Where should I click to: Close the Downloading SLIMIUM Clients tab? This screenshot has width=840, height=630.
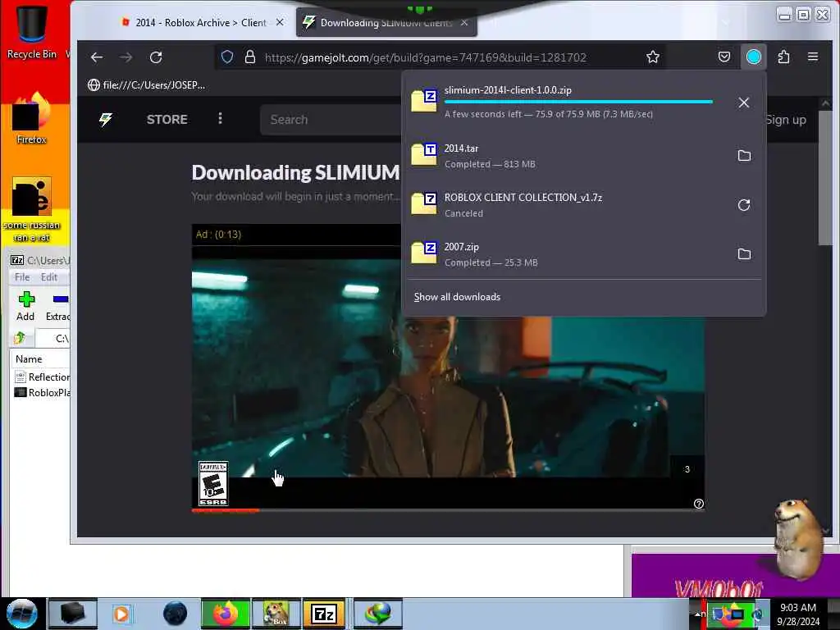click(464, 22)
